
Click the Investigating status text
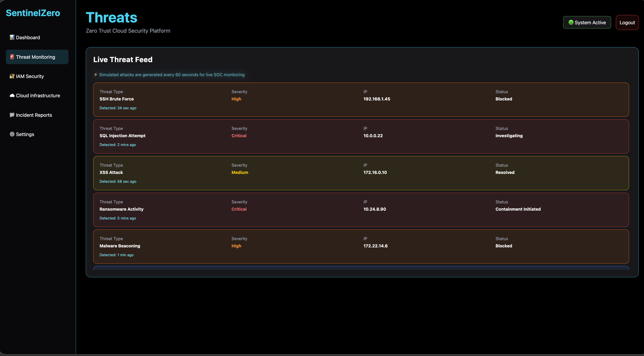point(509,136)
